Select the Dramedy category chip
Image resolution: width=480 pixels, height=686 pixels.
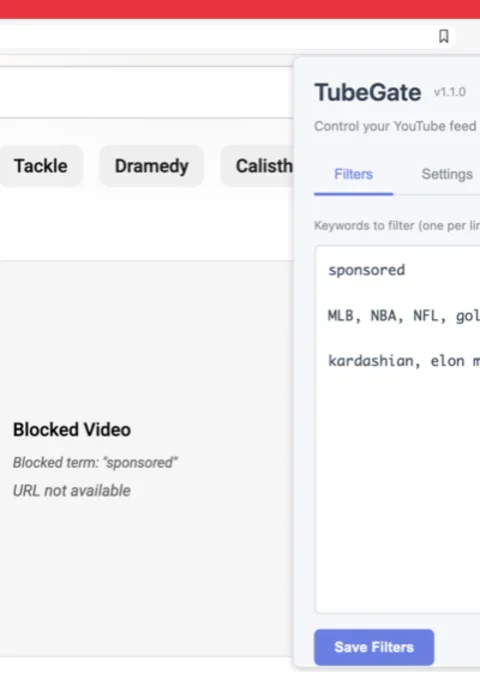coord(151,166)
